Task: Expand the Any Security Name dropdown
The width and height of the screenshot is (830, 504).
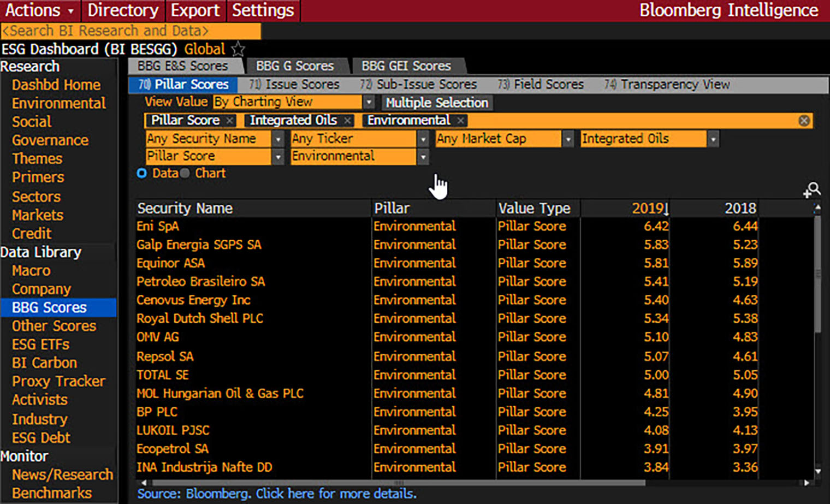Action: pyautogui.click(x=278, y=139)
